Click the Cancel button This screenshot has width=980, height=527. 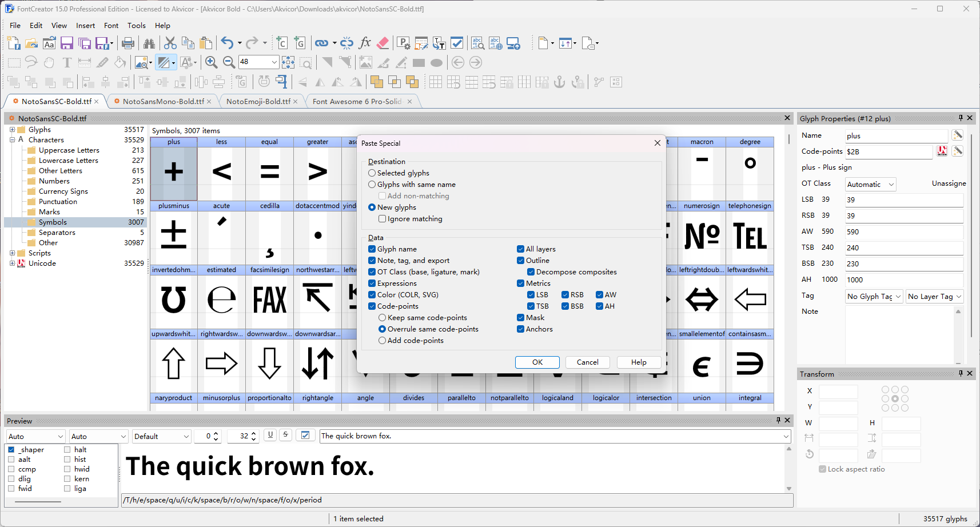587,362
